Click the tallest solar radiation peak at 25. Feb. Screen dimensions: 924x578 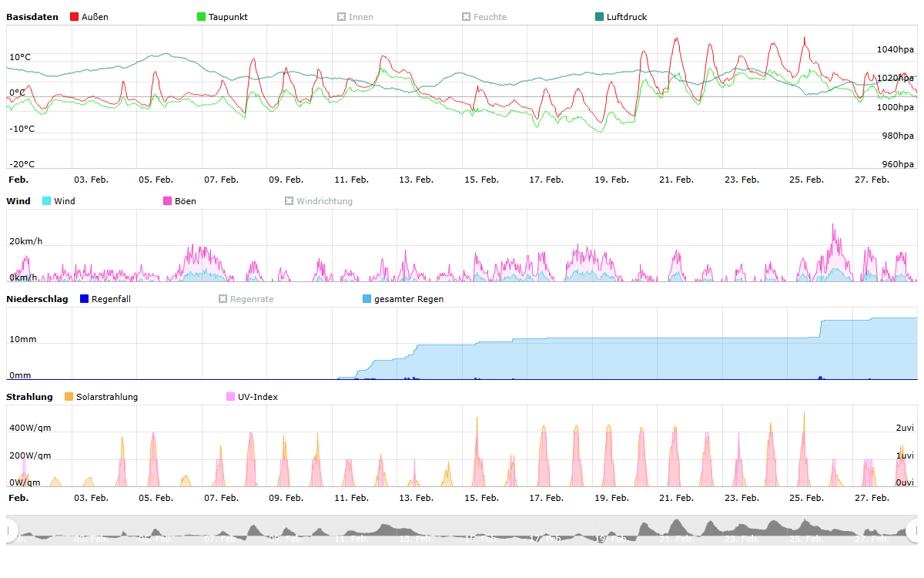804,413
